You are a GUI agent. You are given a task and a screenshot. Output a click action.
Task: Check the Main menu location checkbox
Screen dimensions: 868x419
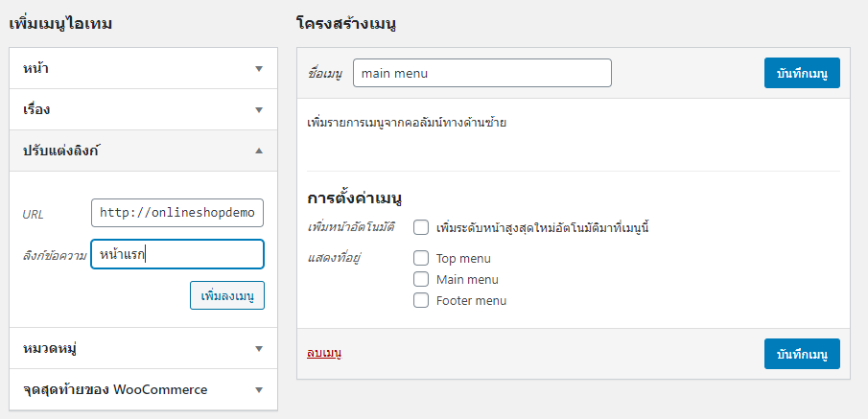(421, 279)
